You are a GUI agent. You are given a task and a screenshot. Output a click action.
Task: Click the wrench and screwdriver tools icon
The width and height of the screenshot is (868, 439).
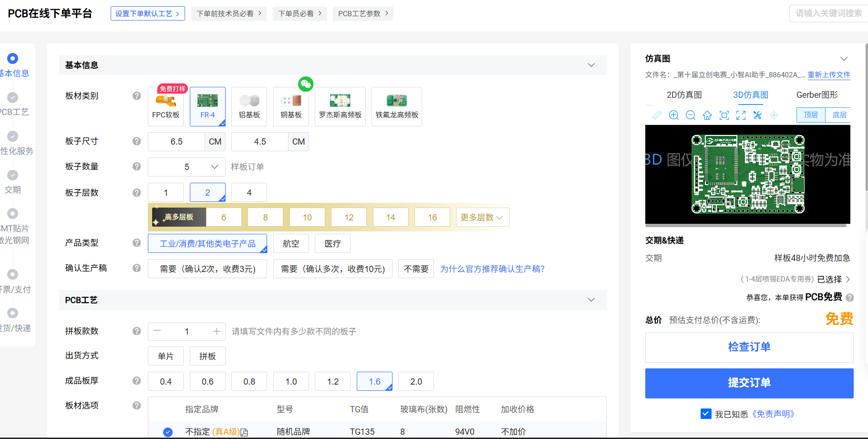click(x=757, y=115)
